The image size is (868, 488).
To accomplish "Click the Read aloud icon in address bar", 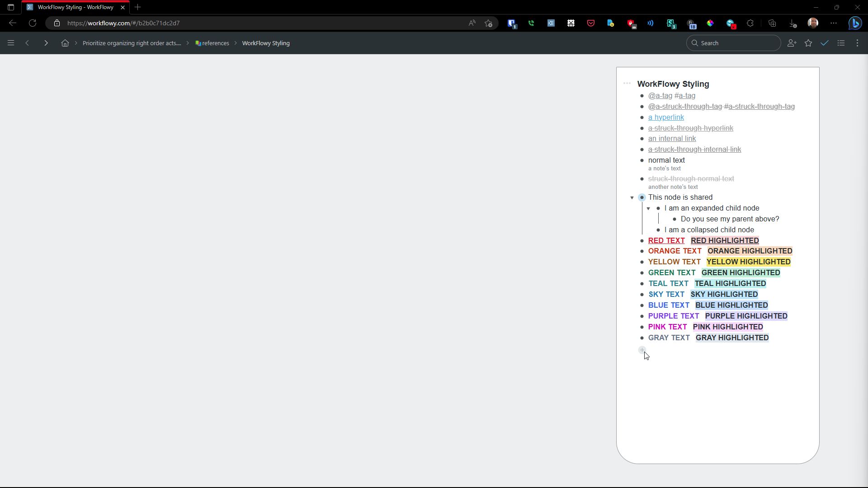I will tap(472, 23).
